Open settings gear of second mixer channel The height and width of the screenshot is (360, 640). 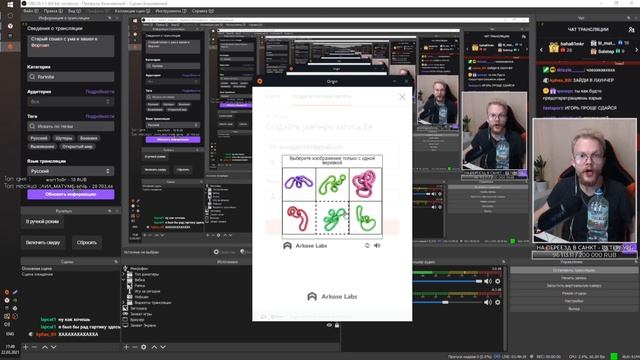[x=498, y=302]
